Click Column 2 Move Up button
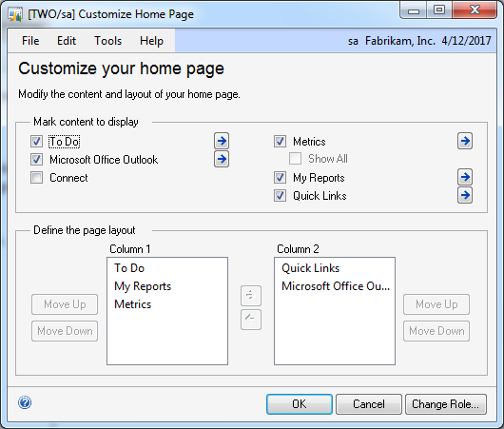 click(436, 304)
